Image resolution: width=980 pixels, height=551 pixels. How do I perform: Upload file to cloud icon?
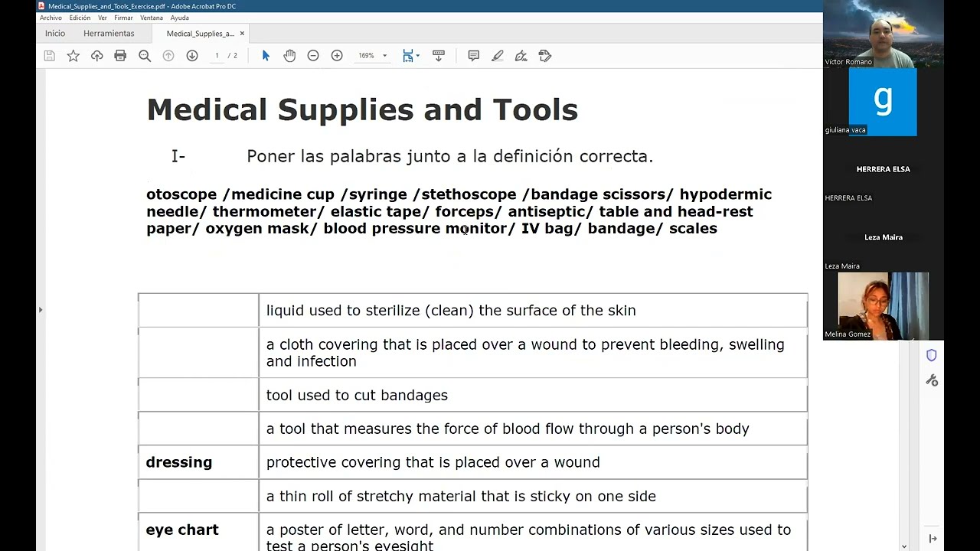pos(96,56)
